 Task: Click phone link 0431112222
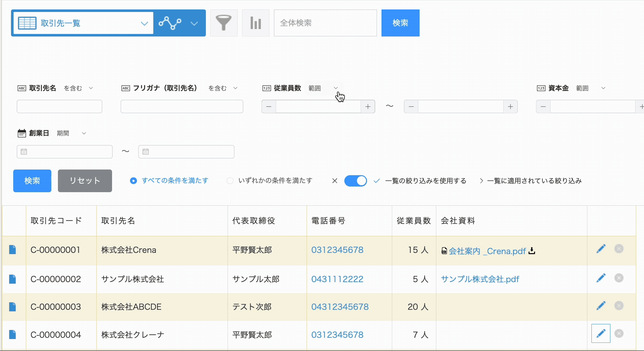[x=337, y=279]
